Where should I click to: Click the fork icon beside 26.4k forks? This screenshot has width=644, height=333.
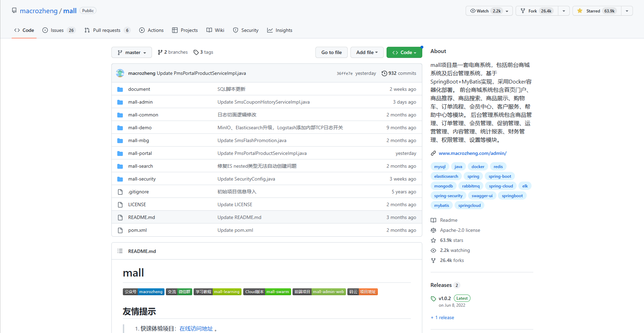[x=433, y=260]
